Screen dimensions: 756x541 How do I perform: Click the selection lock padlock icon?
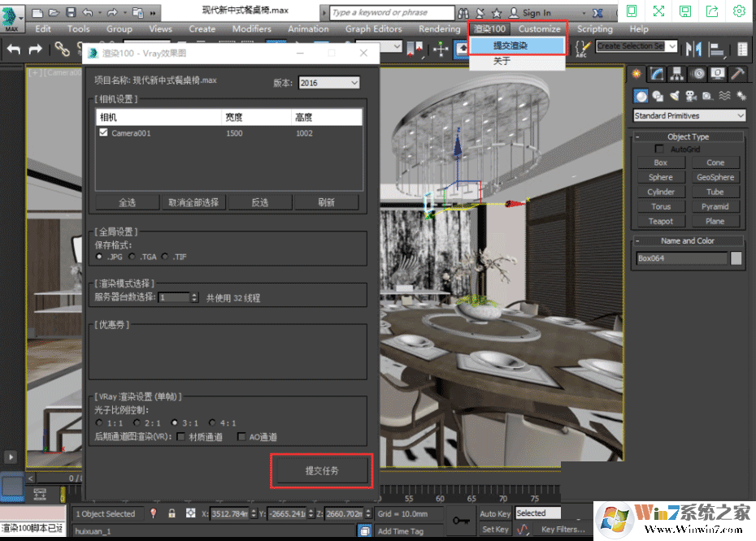(x=172, y=513)
